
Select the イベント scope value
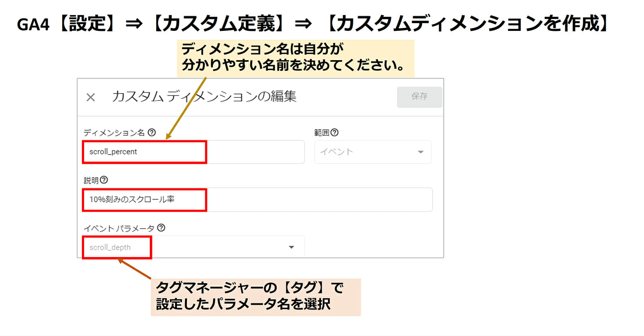click(x=337, y=151)
